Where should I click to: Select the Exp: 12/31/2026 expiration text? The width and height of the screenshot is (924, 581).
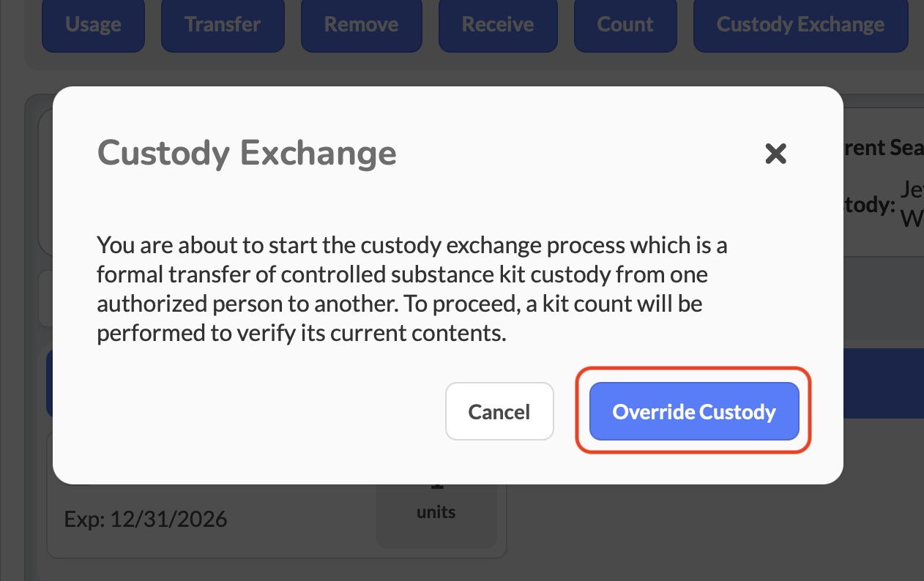146,520
